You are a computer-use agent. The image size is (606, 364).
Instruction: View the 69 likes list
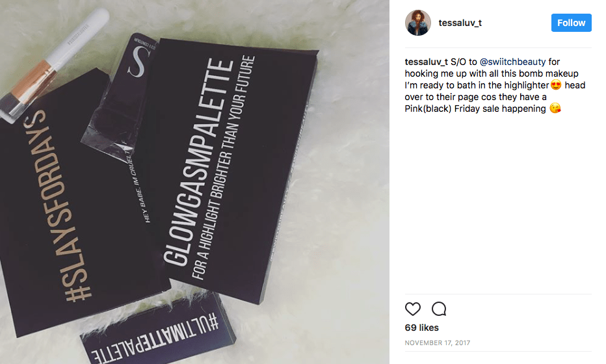421,328
